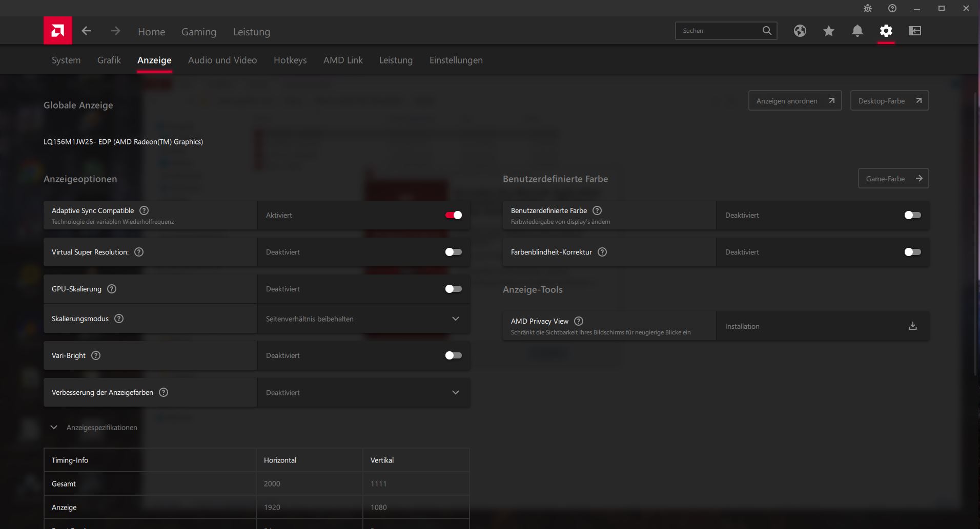Click Gesamt vertical value 1111
This screenshot has width=980, height=529.
click(x=378, y=484)
